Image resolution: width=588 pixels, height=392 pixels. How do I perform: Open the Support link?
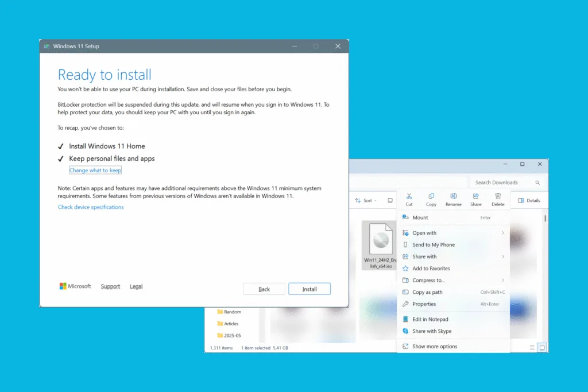[110, 286]
